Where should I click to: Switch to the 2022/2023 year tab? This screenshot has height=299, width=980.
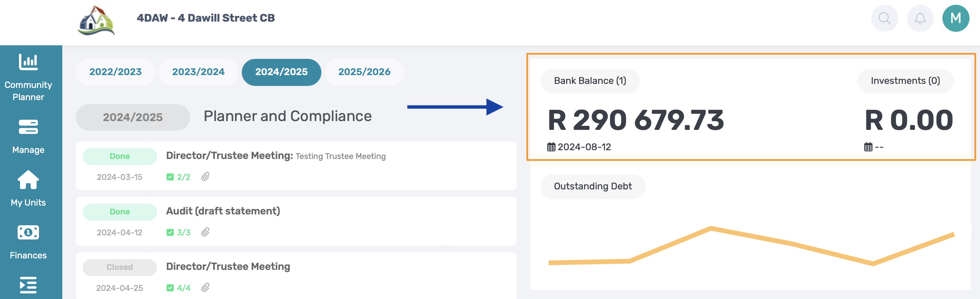tap(115, 72)
